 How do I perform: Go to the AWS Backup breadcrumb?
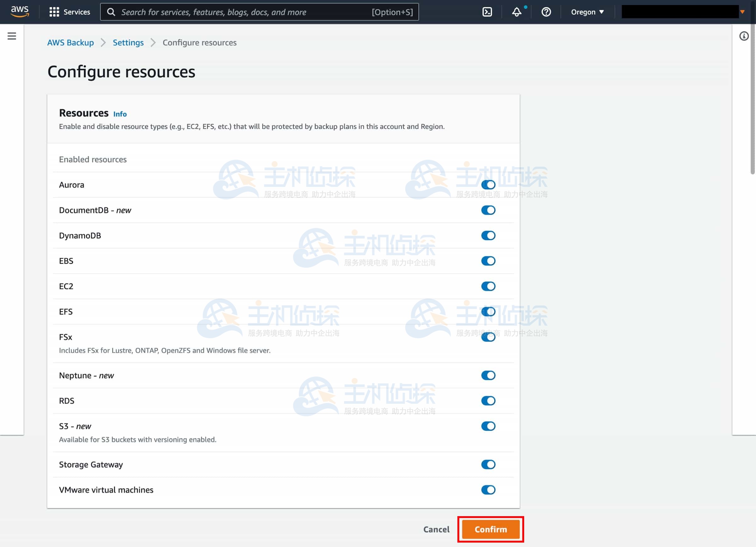tap(70, 42)
